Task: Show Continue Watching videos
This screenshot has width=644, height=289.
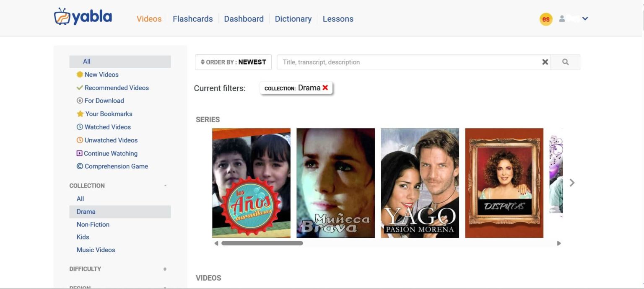Action: click(x=110, y=153)
